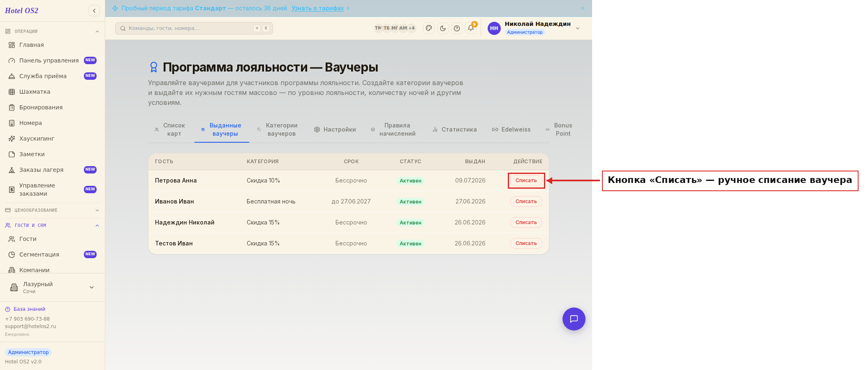Open Номера section

52,123
